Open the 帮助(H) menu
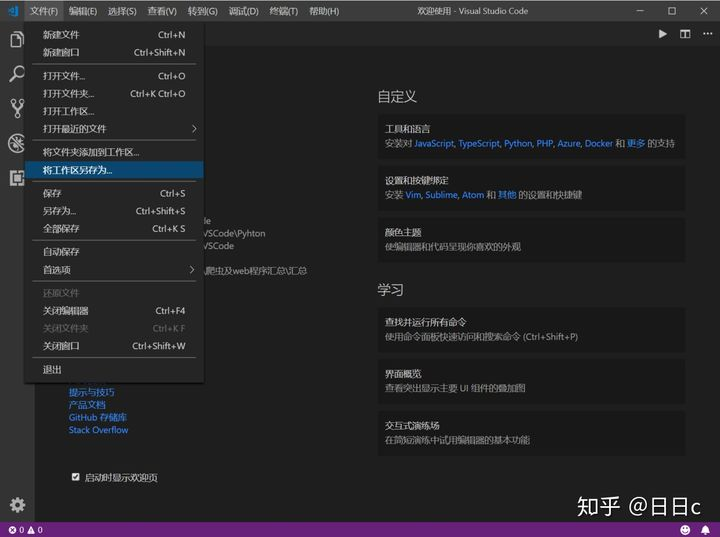Image resolution: width=720 pixels, height=537 pixels. click(324, 11)
